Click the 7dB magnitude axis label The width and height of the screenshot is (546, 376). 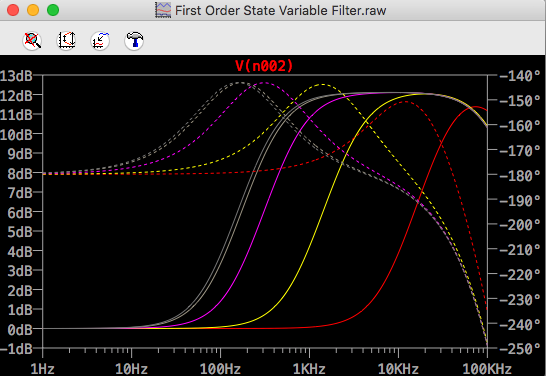point(20,193)
